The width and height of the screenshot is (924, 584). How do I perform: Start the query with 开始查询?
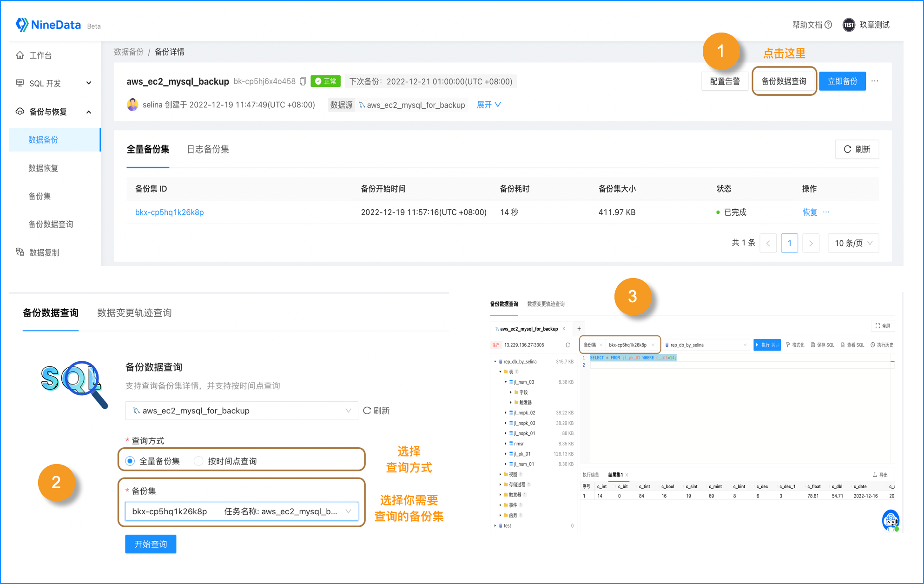pos(150,544)
